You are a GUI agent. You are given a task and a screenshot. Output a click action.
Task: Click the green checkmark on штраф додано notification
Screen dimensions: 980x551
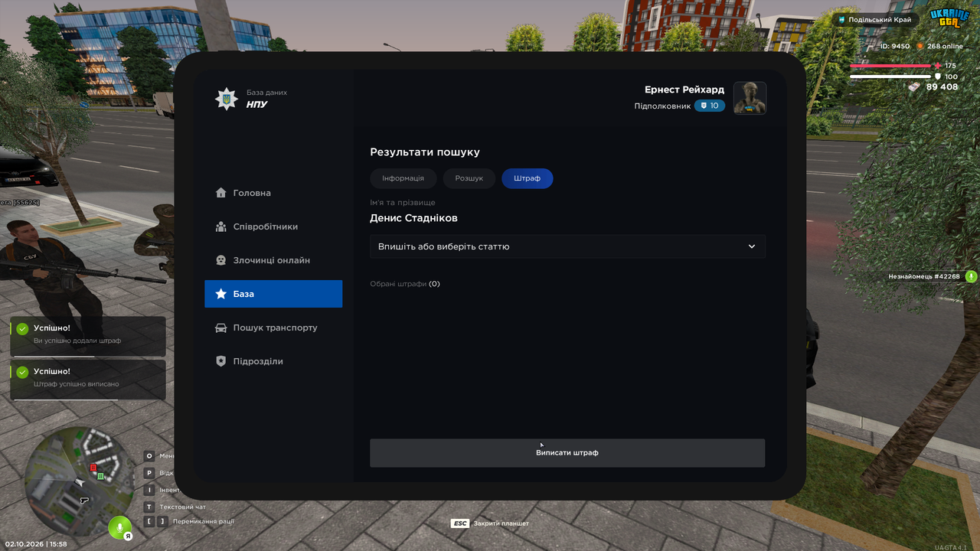tap(22, 329)
